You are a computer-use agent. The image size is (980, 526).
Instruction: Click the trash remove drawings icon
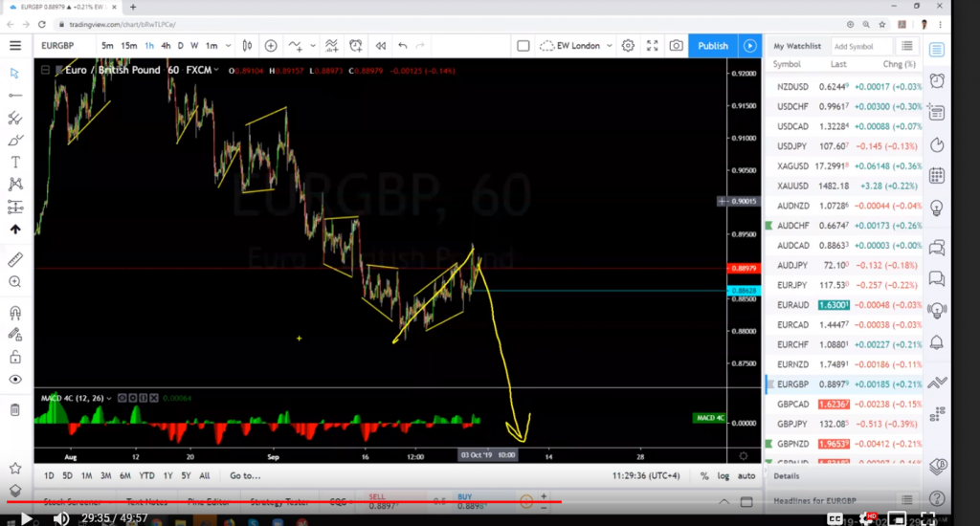tap(15, 410)
